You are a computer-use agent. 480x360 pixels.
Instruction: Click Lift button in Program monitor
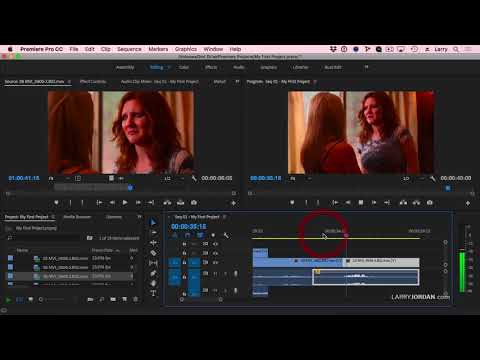pos(403,202)
